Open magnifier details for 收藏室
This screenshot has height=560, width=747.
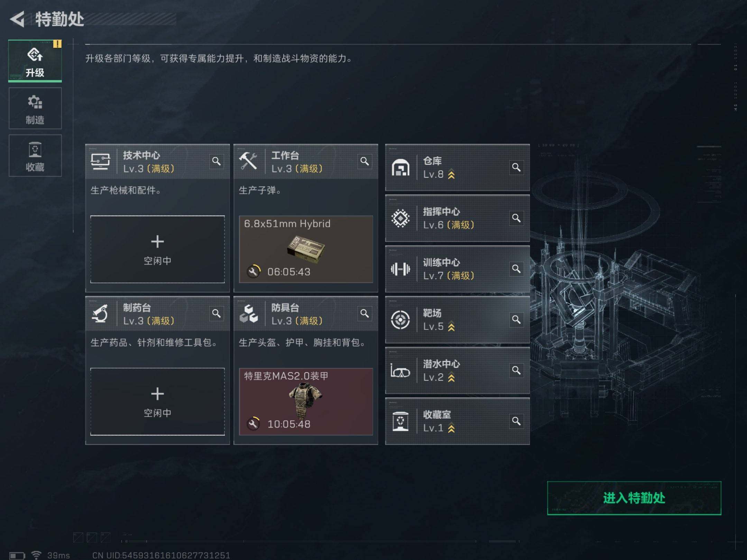pos(516,421)
